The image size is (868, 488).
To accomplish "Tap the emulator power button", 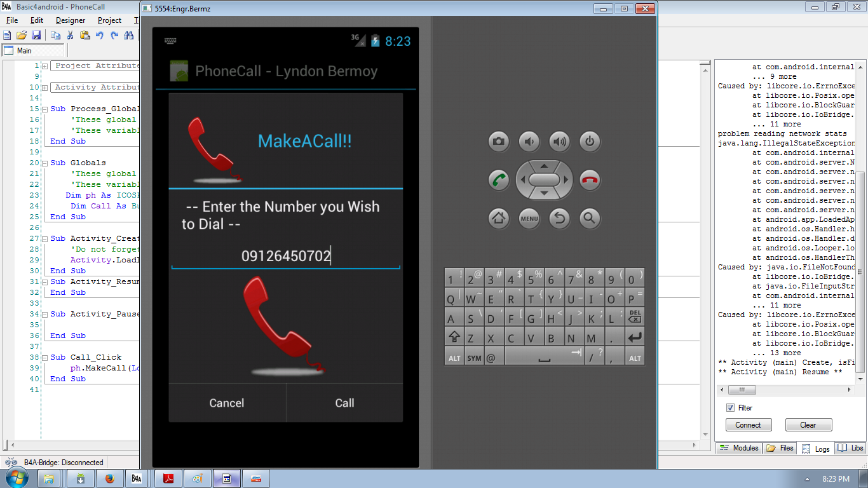I will 590,142.
